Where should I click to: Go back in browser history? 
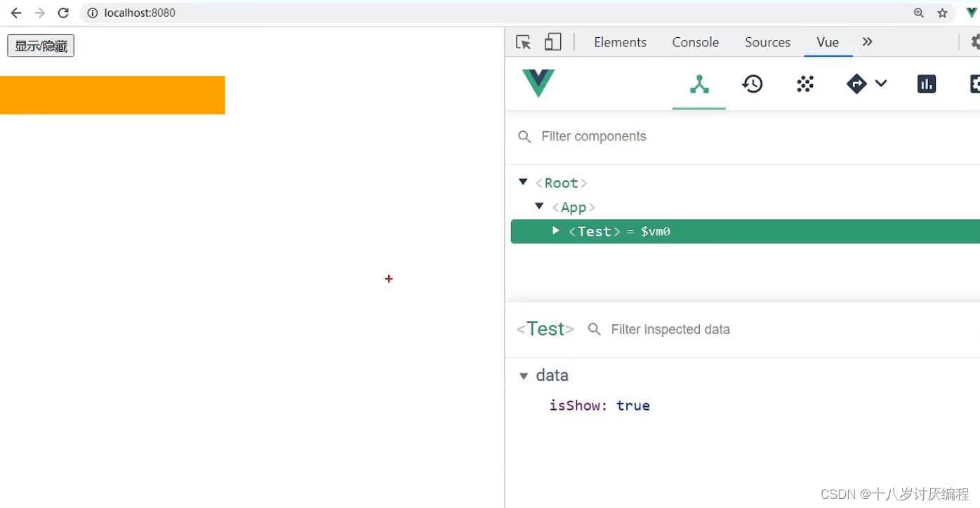(x=16, y=13)
